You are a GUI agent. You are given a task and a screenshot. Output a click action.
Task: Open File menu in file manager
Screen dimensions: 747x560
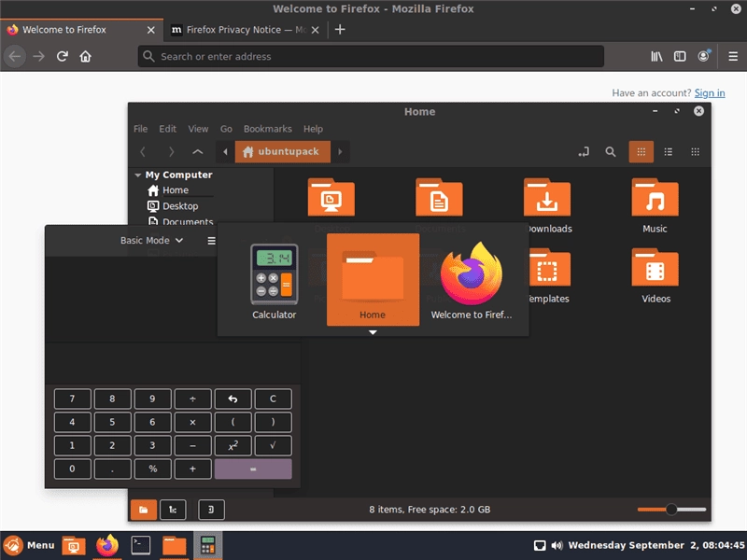140,129
